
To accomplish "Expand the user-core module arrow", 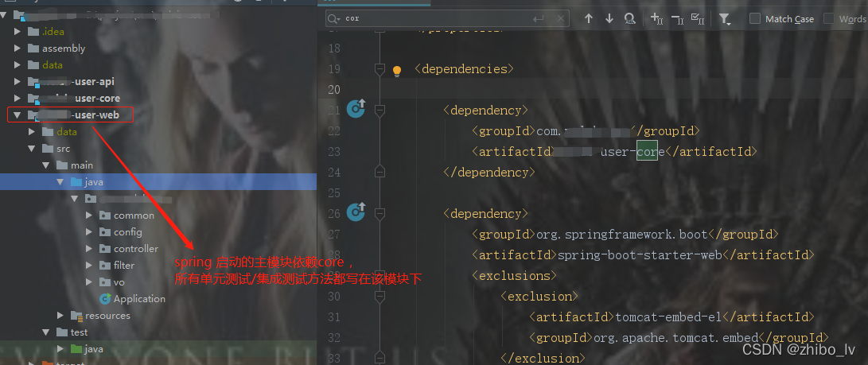I will 18,99.
